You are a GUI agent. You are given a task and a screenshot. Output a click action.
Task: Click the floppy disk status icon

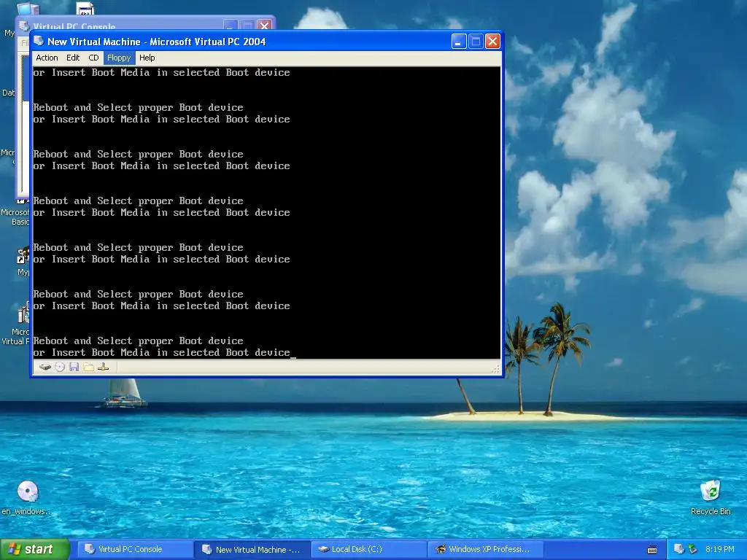pyautogui.click(x=74, y=367)
